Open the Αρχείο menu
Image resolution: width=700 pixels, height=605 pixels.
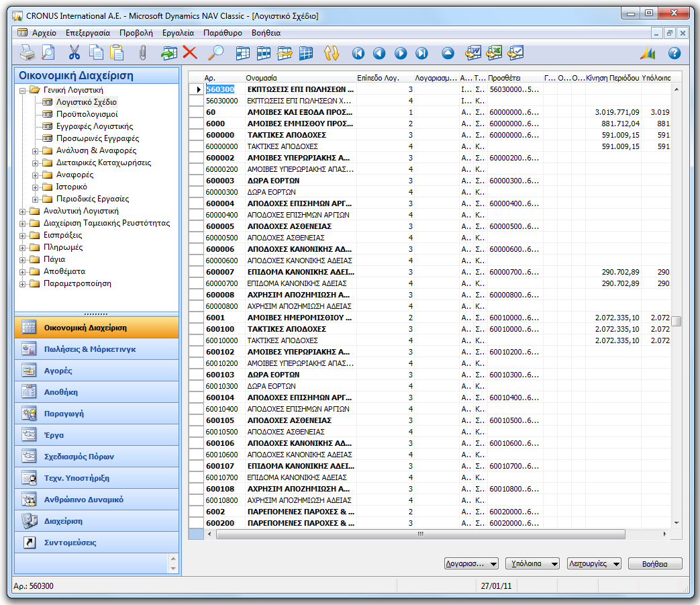(x=44, y=33)
